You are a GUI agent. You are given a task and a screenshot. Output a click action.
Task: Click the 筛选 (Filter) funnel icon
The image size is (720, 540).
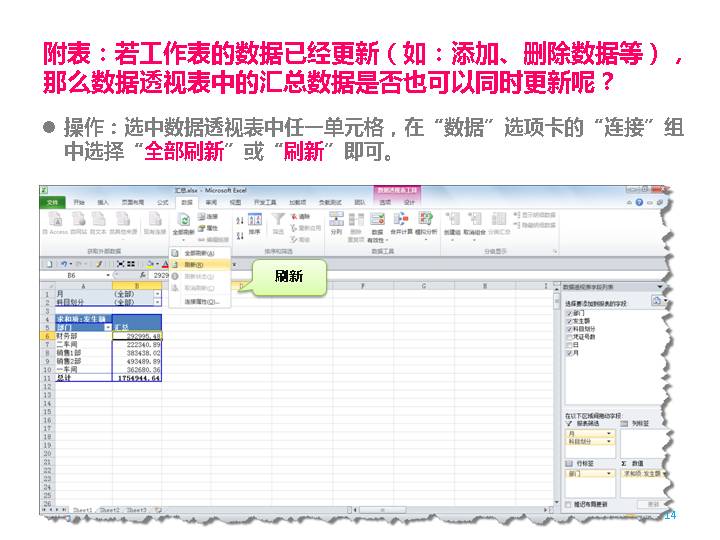[x=278, y=221]
